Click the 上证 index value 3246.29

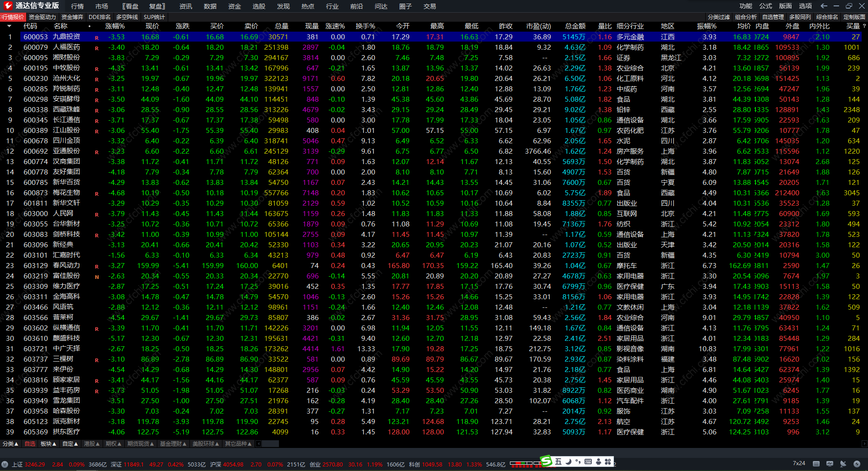coord(35,464)
